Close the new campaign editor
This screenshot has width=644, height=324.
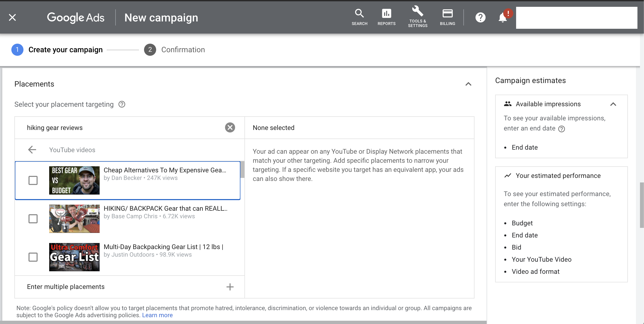pos(12,17)
